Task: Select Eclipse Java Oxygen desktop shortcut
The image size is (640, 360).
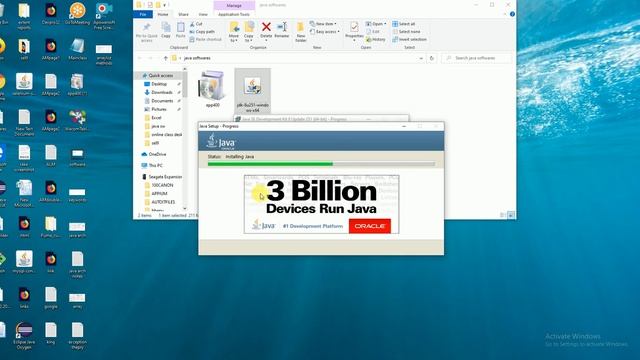Action: click(24, 336)
